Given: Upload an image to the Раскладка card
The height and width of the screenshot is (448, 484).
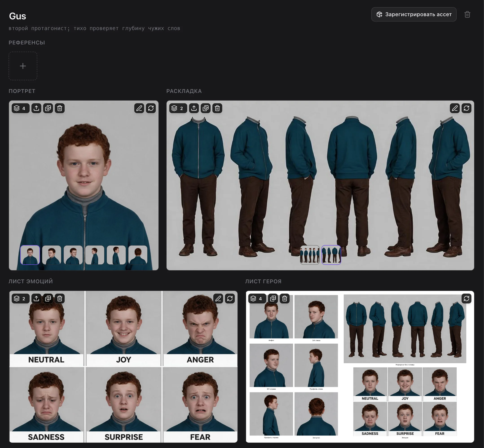Looking at the screenshot, I should (x=194, y=108).
